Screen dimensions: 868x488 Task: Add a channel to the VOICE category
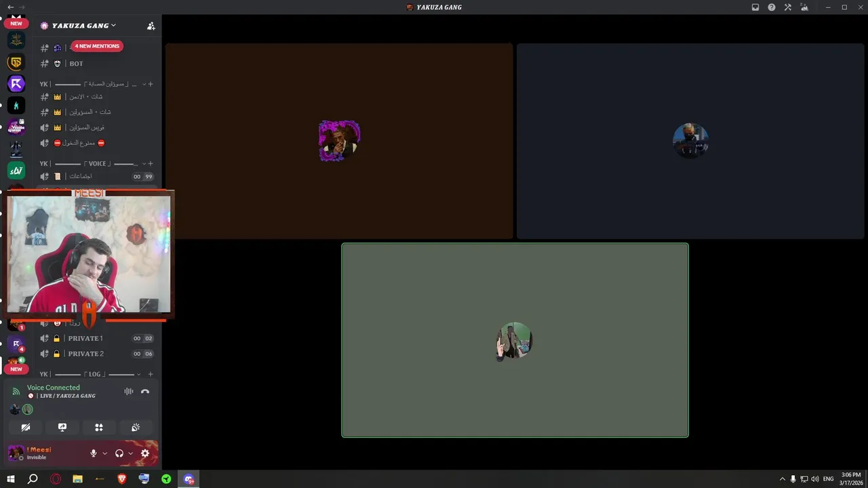[151, 164]
